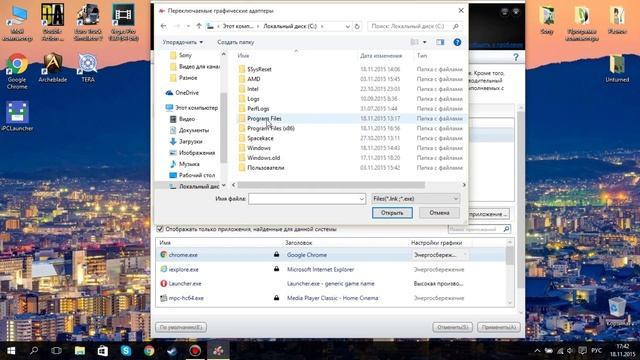
Task: Open File Explorer from the taskbar
Action: click(x=80, y=351)
